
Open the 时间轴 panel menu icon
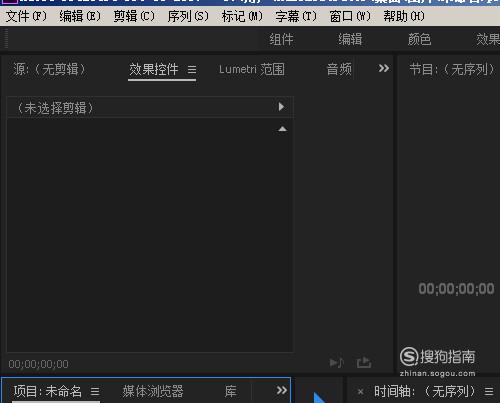click(x=489, y=391)
